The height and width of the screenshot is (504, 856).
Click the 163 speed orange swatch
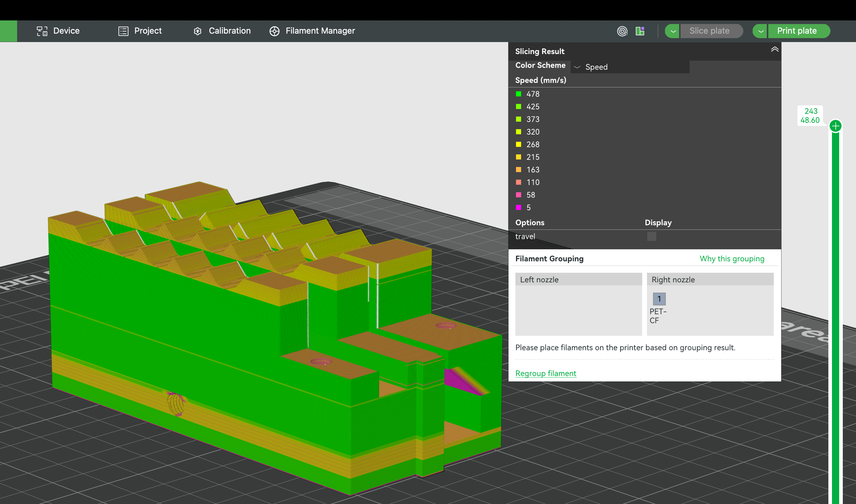pyautogui.click(x=518, y=169)
